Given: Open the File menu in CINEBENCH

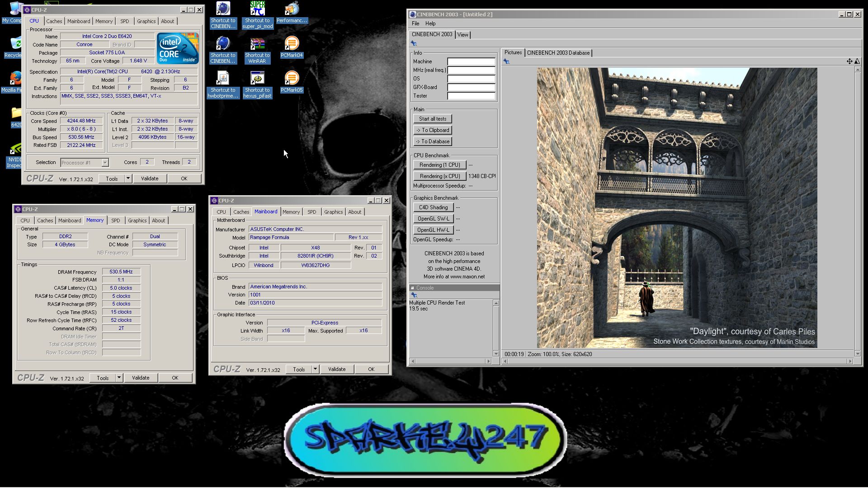Looking at the screenshot, I should click(415, 23).
